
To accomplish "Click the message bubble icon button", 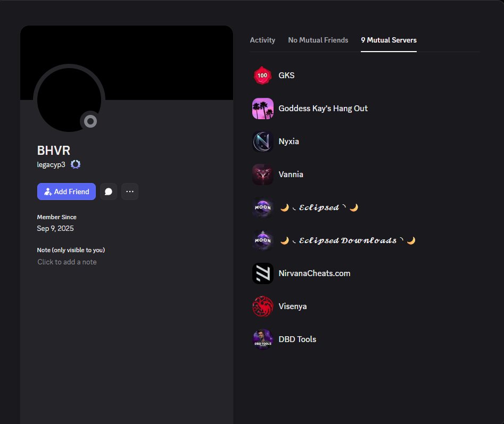I will (109, 192).
